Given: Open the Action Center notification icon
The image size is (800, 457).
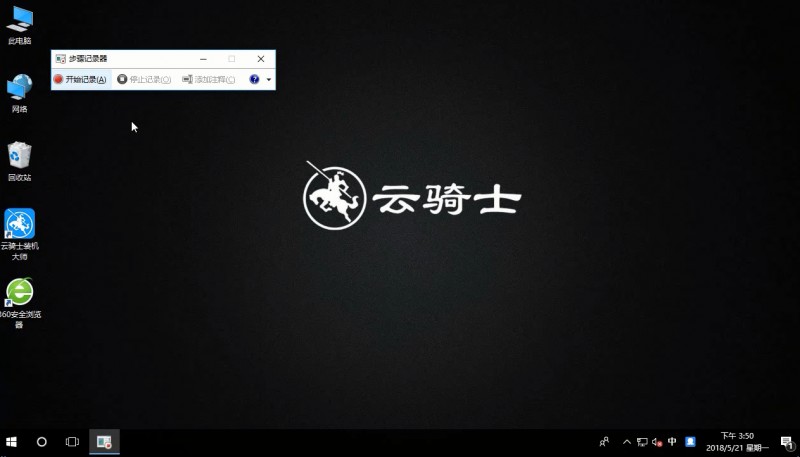Looking at the screenshot, I should point(787,442).
